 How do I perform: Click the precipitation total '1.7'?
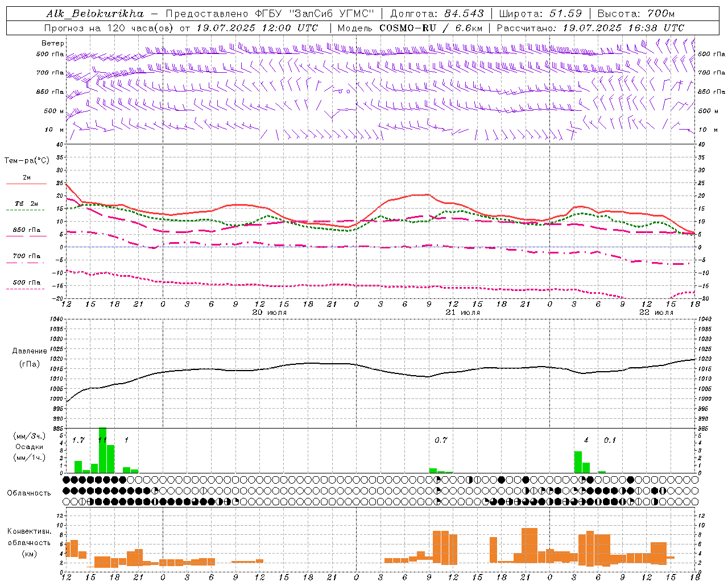click(x=78, y=440)
